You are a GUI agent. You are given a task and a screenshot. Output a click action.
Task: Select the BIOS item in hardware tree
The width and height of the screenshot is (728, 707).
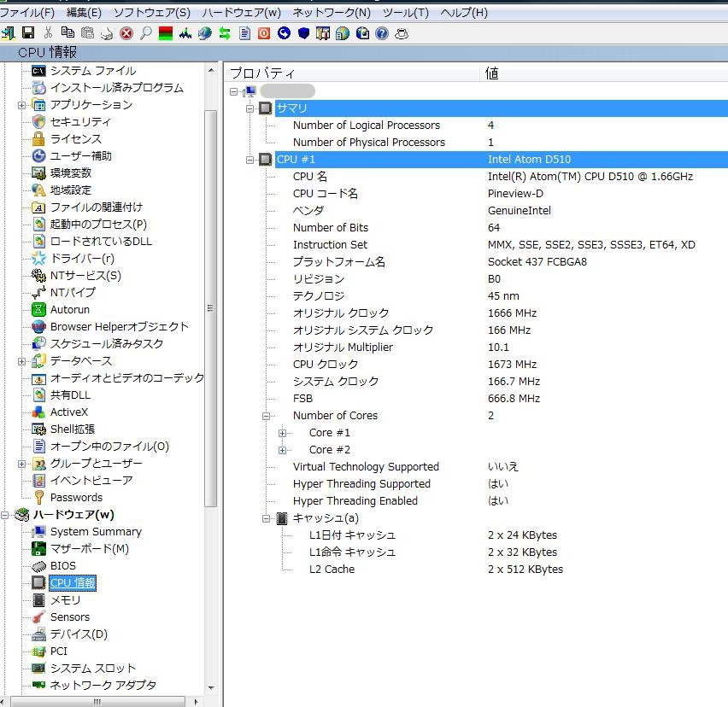62,565
